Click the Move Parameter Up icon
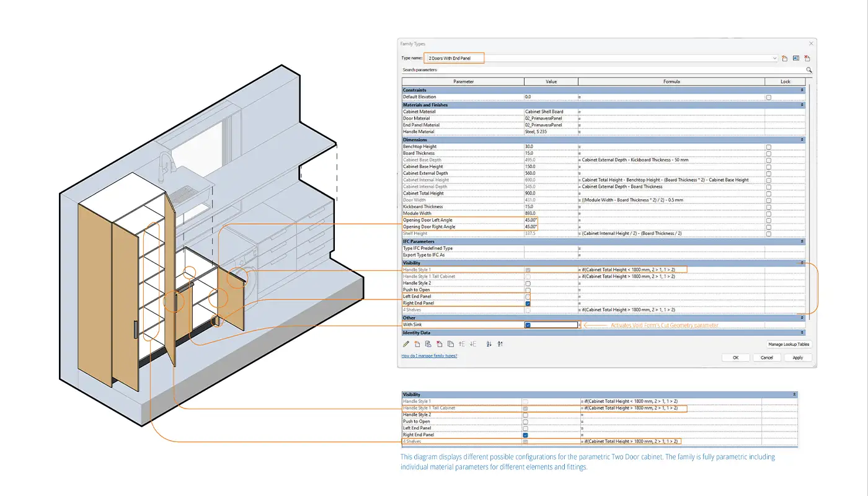 coord(462,344)
